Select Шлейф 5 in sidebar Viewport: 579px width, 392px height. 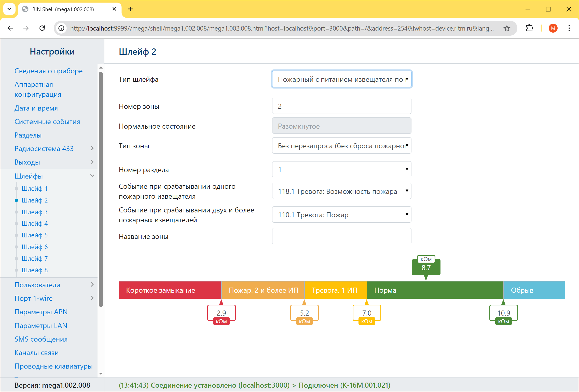[35, 235]
